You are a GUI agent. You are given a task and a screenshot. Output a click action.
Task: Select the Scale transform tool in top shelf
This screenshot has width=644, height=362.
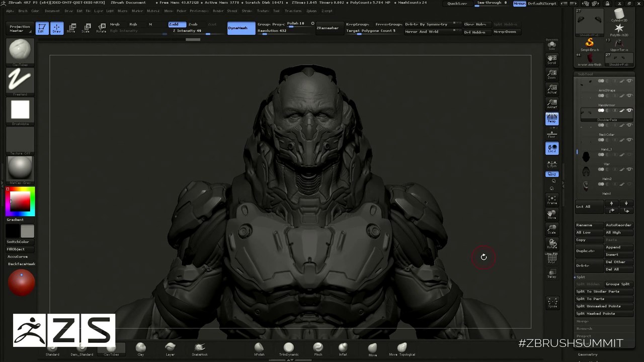(86, 28)
